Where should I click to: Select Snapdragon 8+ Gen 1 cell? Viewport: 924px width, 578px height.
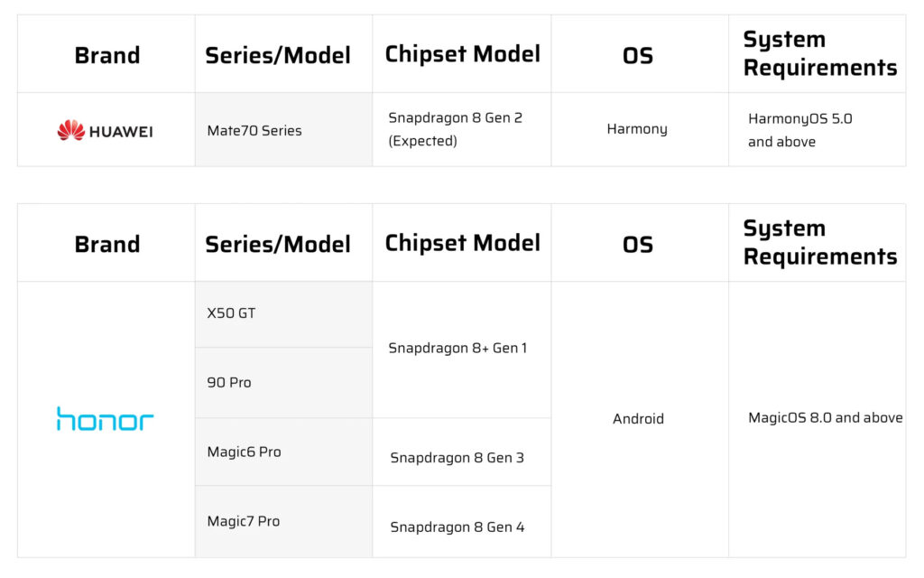tap(459, 349)
